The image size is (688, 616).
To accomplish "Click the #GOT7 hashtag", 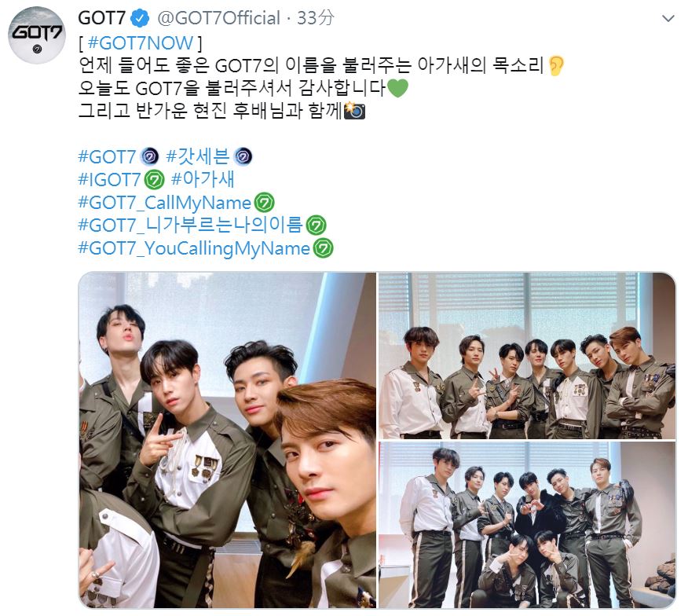I will pyautogui.click(x=107, y=156).
